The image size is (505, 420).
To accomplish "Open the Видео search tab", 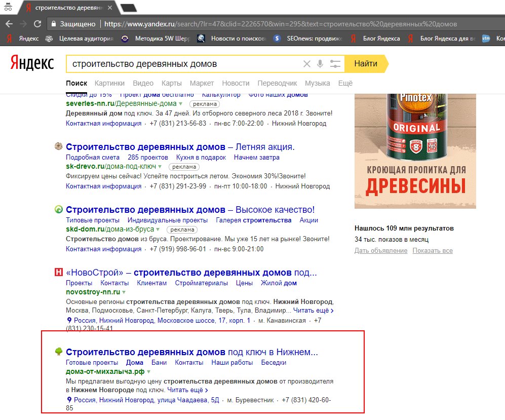I will [143, 83].
